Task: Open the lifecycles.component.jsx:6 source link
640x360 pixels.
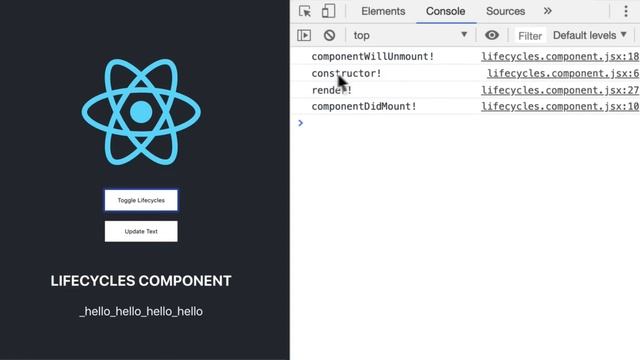Action: click(x=563, y=73)
